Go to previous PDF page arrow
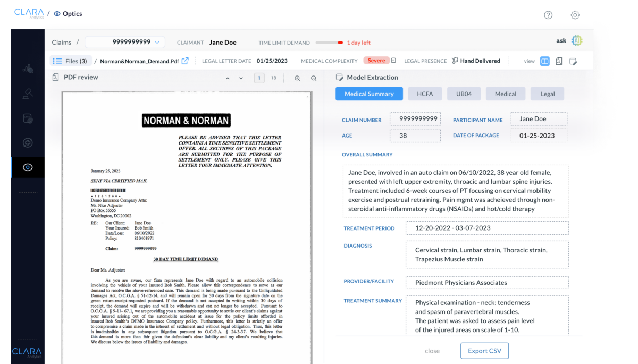Viewport: 638px width, 364px height. [x=228, y=78]
